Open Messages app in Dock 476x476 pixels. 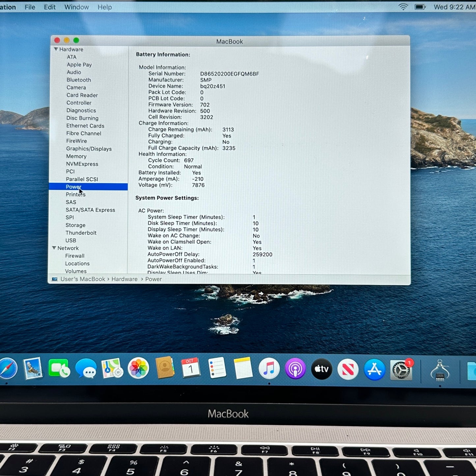(x=86, y=369)
